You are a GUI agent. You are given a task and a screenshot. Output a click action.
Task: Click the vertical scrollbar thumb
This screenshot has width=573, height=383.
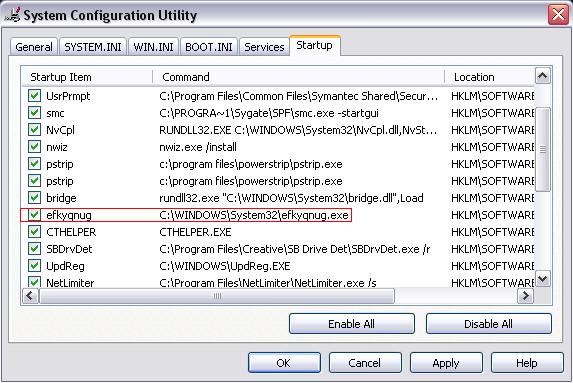[543, 149]
